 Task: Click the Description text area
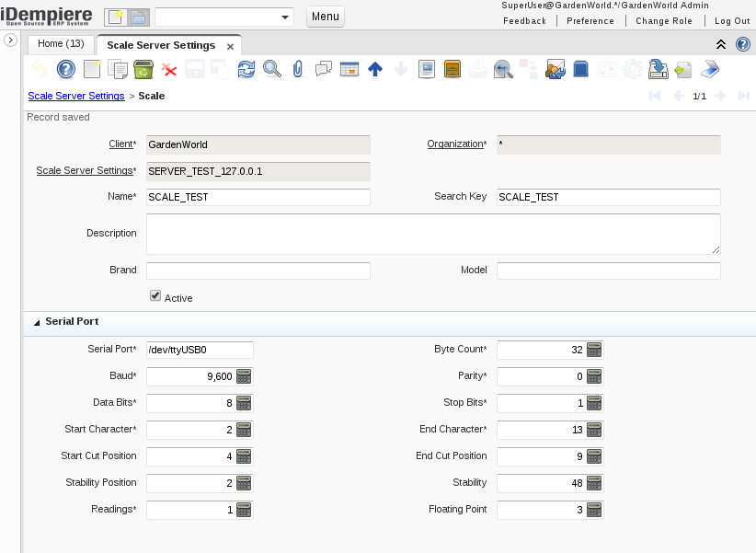click(432, 234)
